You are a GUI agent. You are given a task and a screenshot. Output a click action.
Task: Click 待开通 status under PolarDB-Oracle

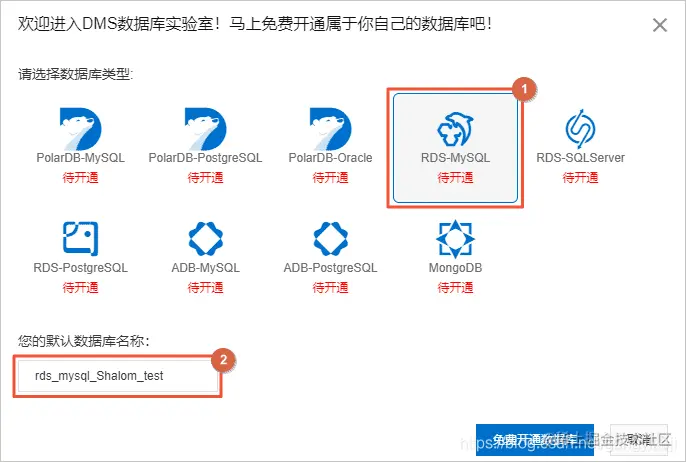330,178
